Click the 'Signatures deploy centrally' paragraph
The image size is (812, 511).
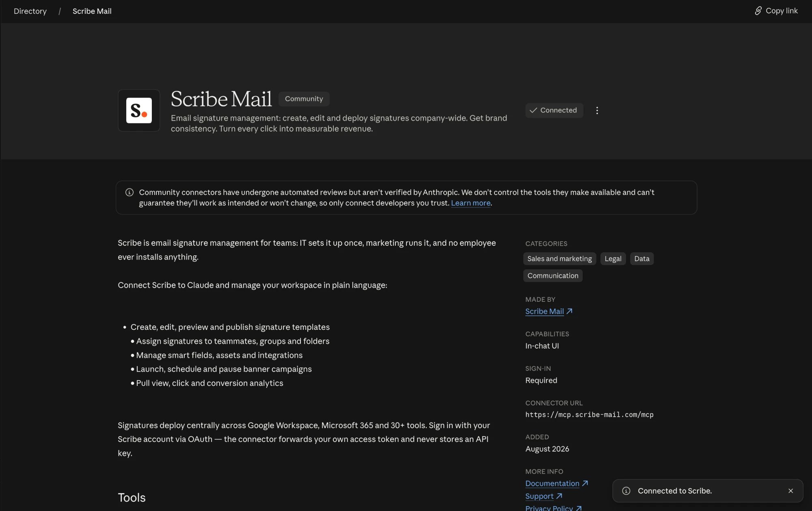304,439
